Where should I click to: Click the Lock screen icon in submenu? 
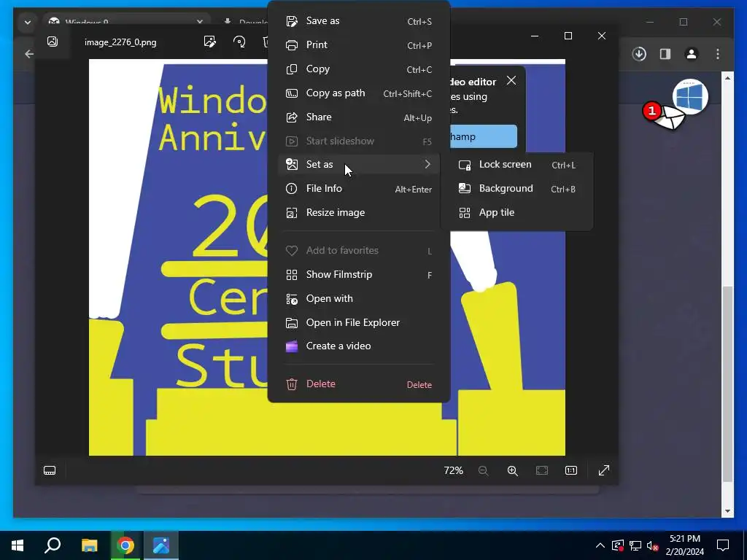[465, 166]
